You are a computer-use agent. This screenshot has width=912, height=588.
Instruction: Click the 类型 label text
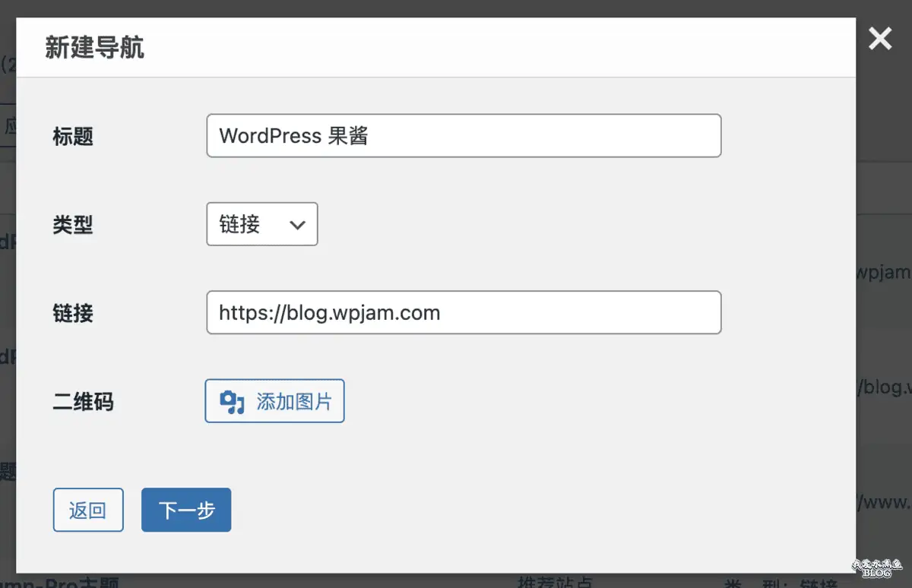(73, 224)
